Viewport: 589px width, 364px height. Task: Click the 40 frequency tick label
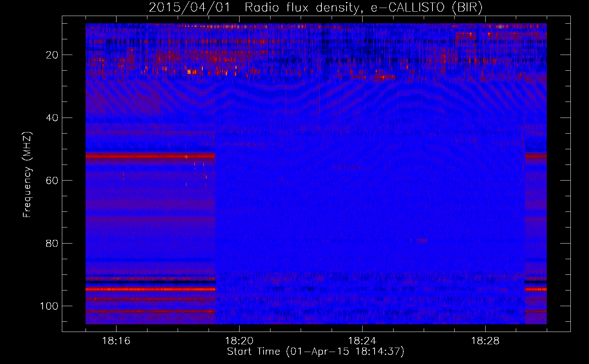pos(52,118)
